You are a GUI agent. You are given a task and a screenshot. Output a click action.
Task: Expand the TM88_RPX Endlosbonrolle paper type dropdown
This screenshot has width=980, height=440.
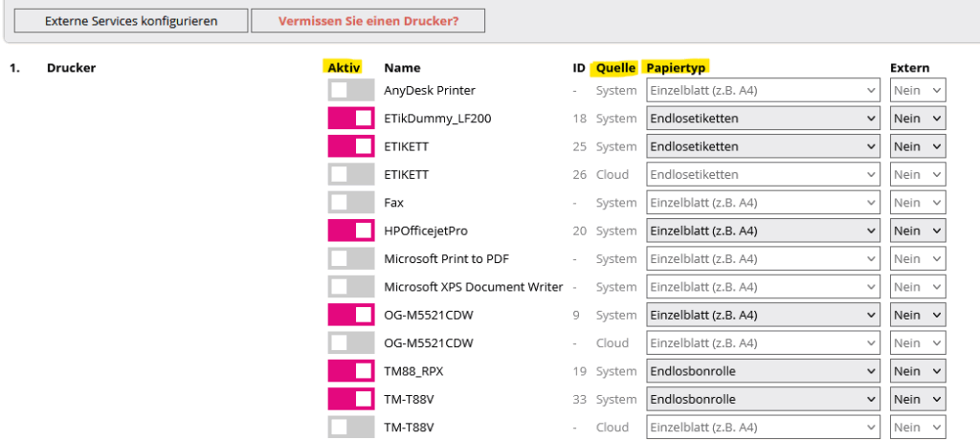[763, 371]
